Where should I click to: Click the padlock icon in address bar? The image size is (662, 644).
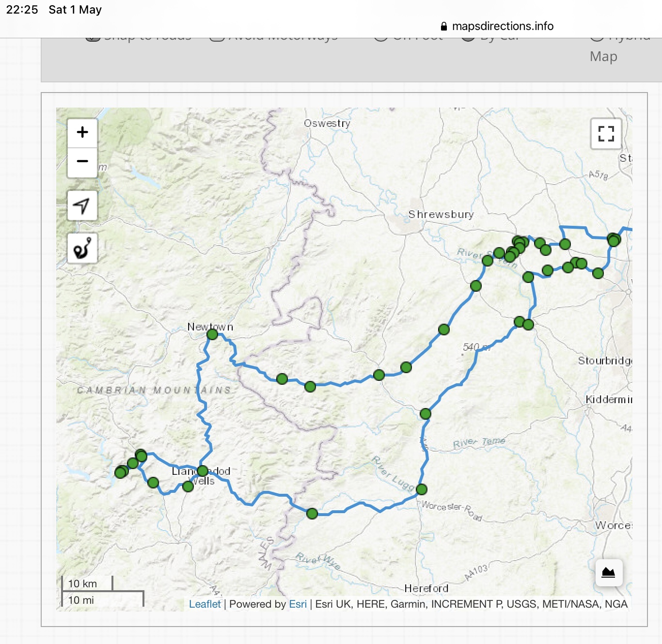coord(443,26)
